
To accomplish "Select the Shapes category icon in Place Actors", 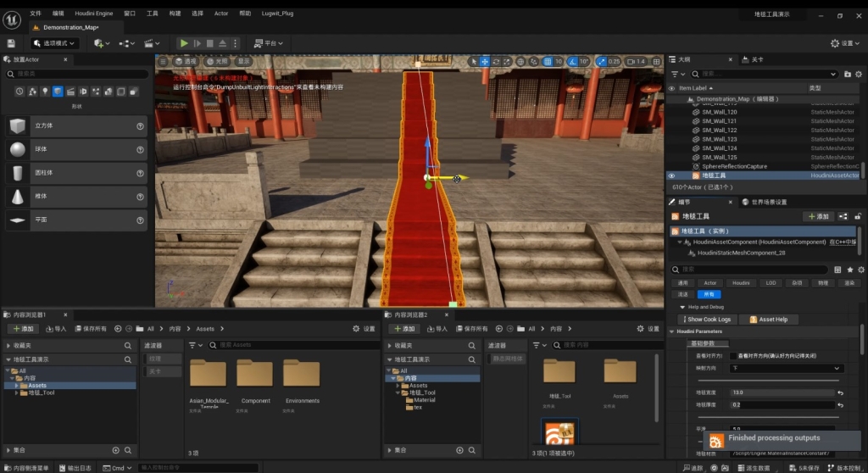I will coord(58,92).
